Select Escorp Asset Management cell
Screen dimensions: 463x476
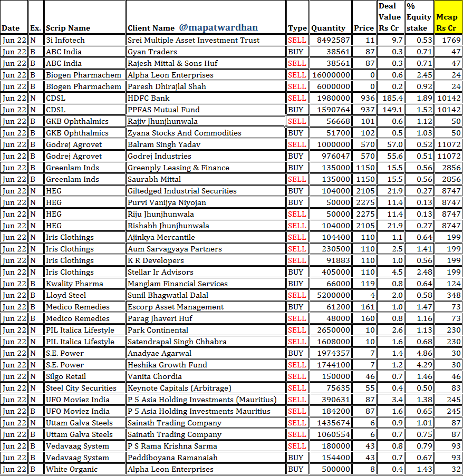(x=206, y=307)
